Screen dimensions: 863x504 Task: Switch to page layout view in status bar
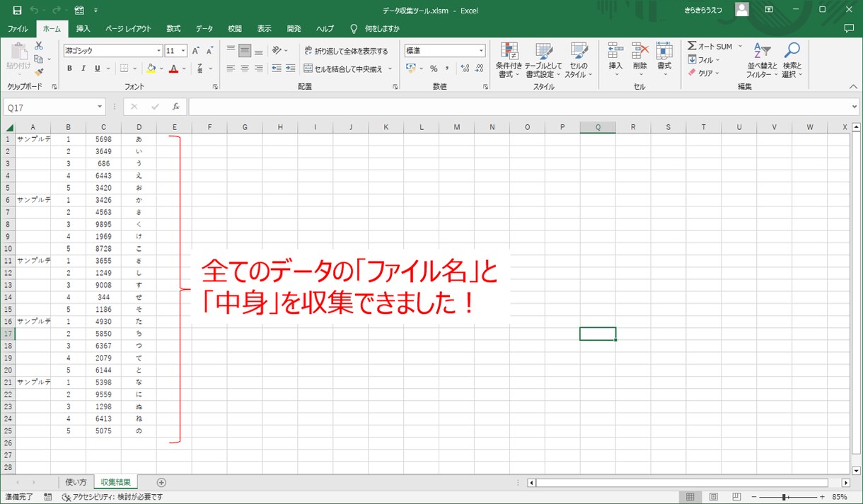[714, 497]
